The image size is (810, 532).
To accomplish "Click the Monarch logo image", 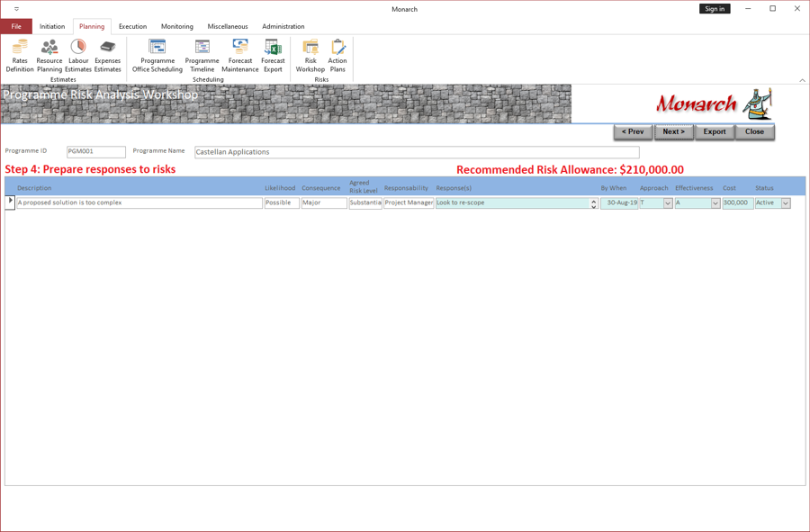I will pos(714,104).
